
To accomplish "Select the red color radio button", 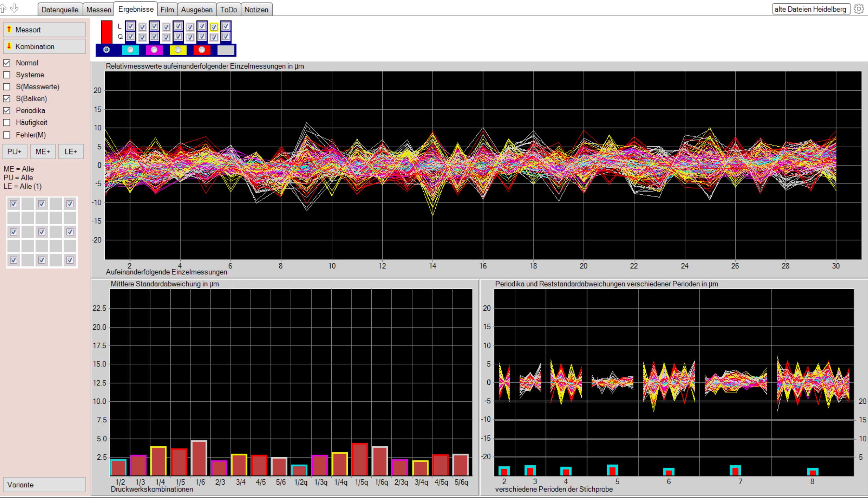I will click(x=202, y=50).
